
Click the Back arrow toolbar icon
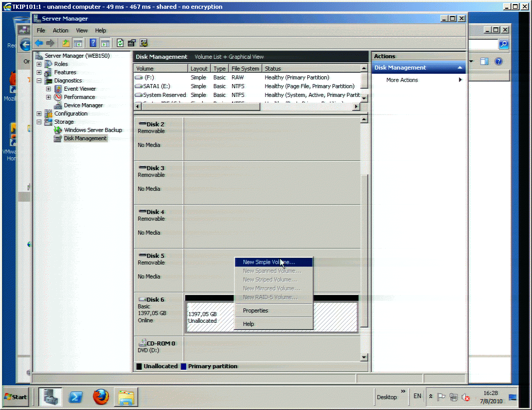pos(39,43)
